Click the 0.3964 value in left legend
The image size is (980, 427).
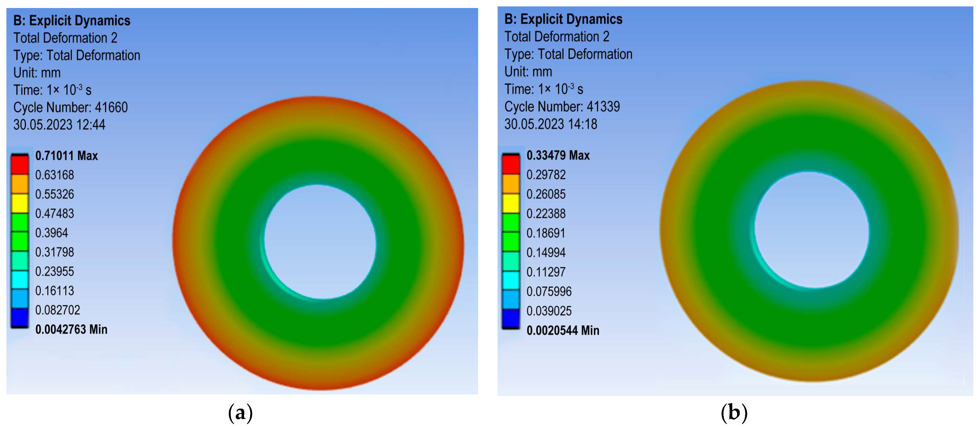tap(51, 233)
